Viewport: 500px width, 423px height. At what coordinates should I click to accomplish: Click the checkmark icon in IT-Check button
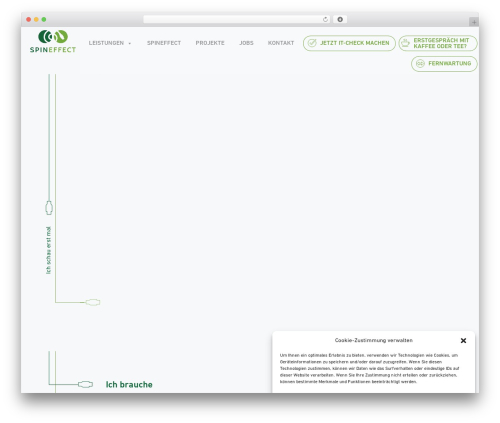pos(312,43)
